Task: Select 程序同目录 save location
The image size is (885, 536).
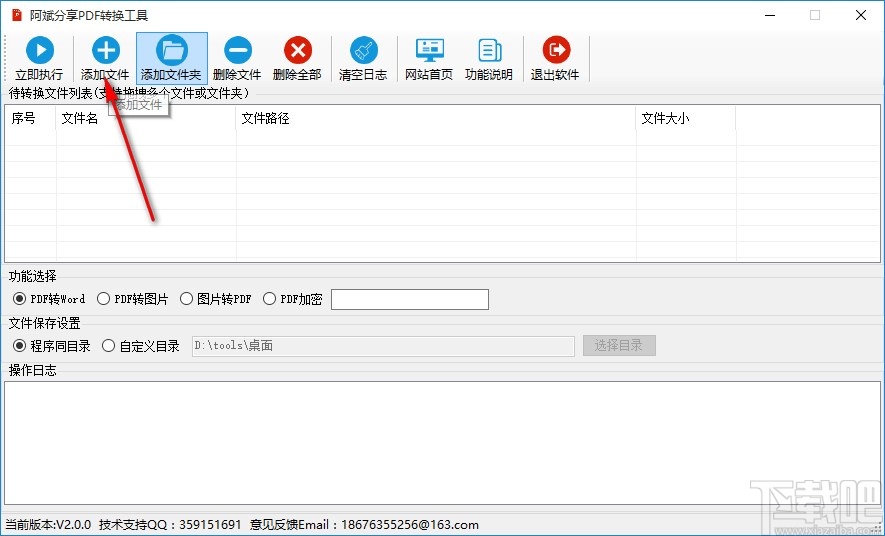Action: [52, 346]
